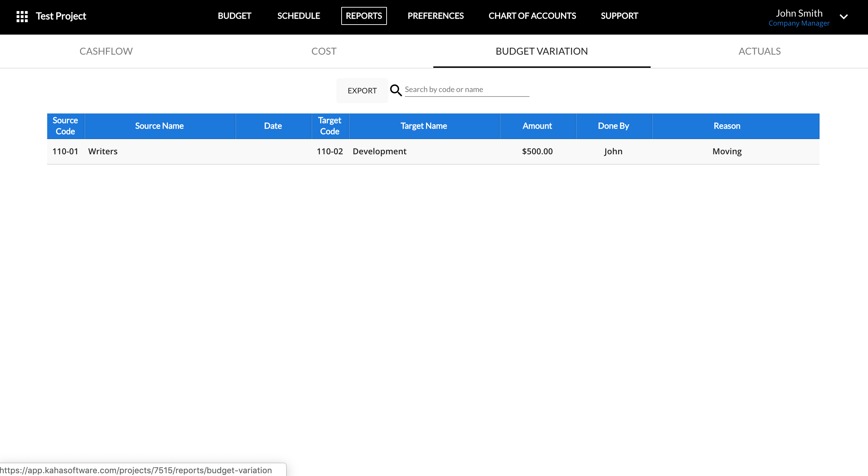This screenshot has width=868, height=476.
Task: Focus the search by code field
Action: pyautogui.click(x=467, y=90)
